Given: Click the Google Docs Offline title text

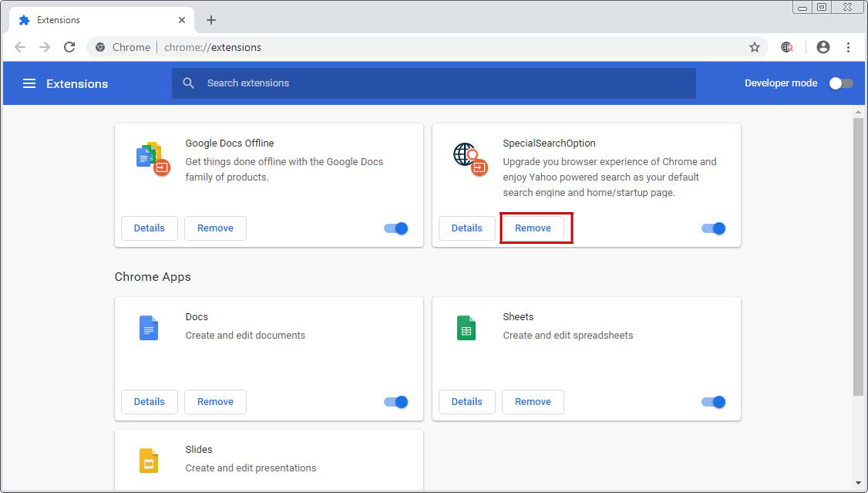Looking at the screenshot, I should pos(230,143).
